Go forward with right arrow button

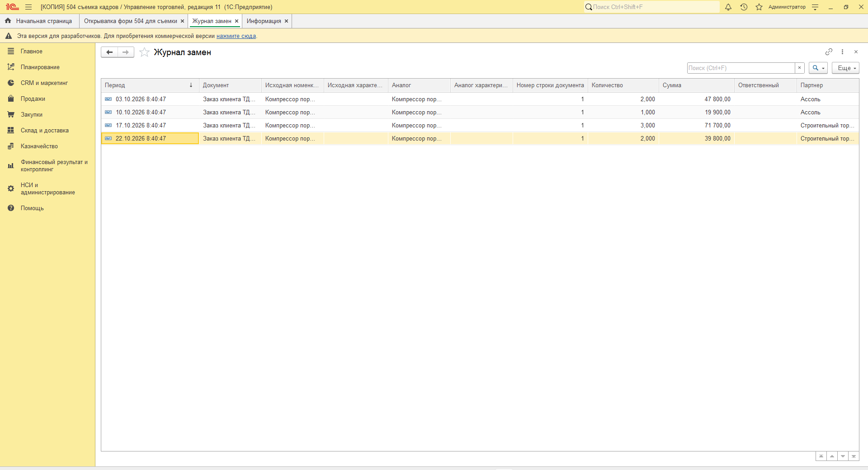pyautogui.click(x=126, y=52)
